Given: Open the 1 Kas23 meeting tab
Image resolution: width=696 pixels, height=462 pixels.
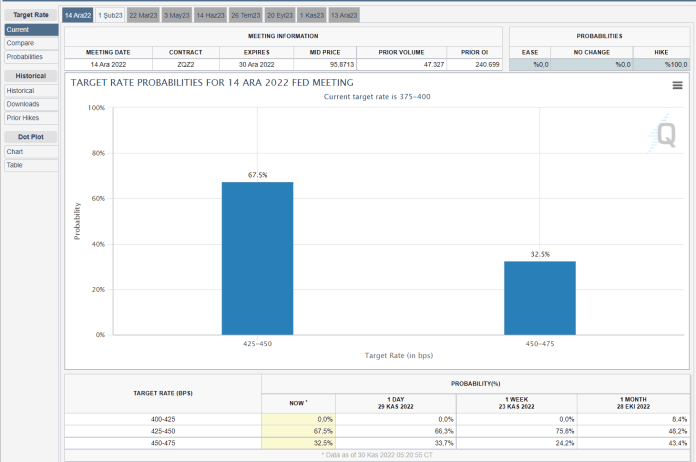Looking at the screenshot, I should click(x=313, y=16).
